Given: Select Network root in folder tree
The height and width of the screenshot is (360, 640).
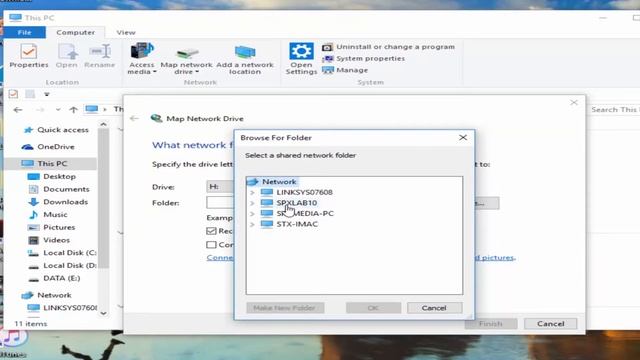Looking at the screenshot, I should 279,182.
